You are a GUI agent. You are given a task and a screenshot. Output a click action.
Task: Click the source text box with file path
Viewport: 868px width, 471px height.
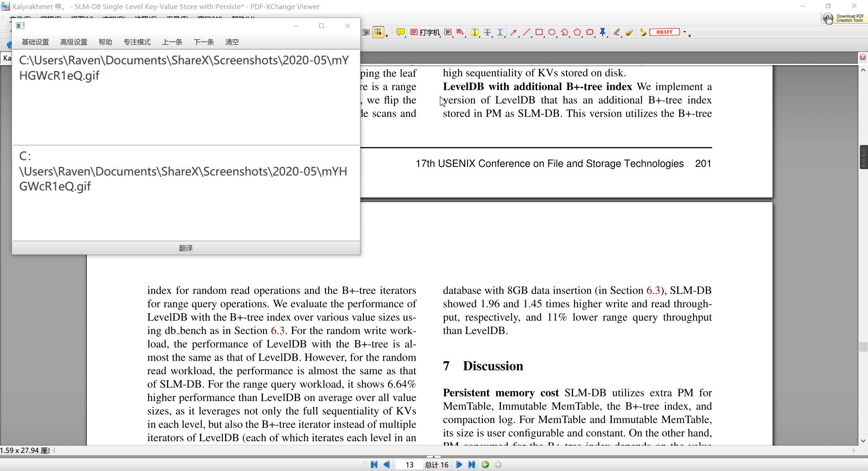point(186,97)
